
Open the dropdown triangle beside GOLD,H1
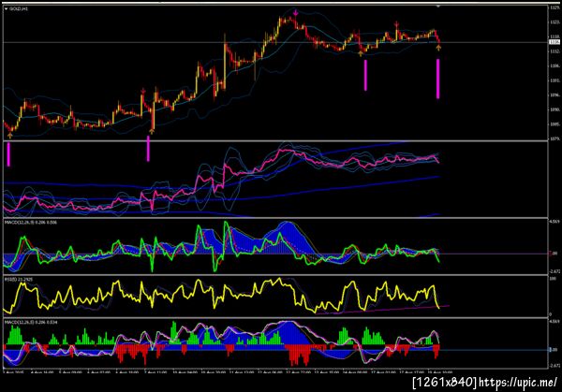tap(6, 8)
